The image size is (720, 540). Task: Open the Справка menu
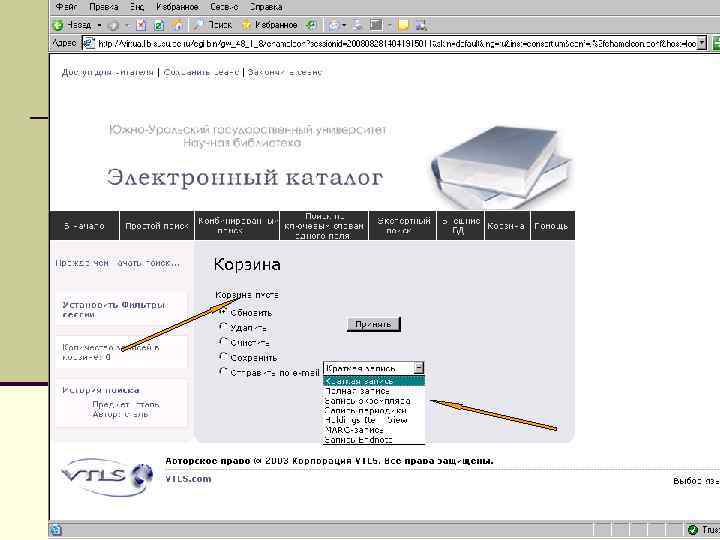(266, 7)
